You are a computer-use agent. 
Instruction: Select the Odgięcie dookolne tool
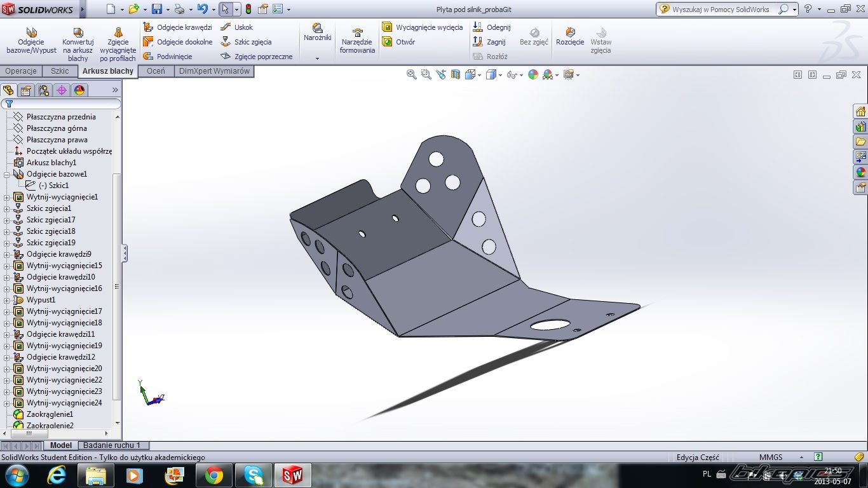click(x=177, y=42)
